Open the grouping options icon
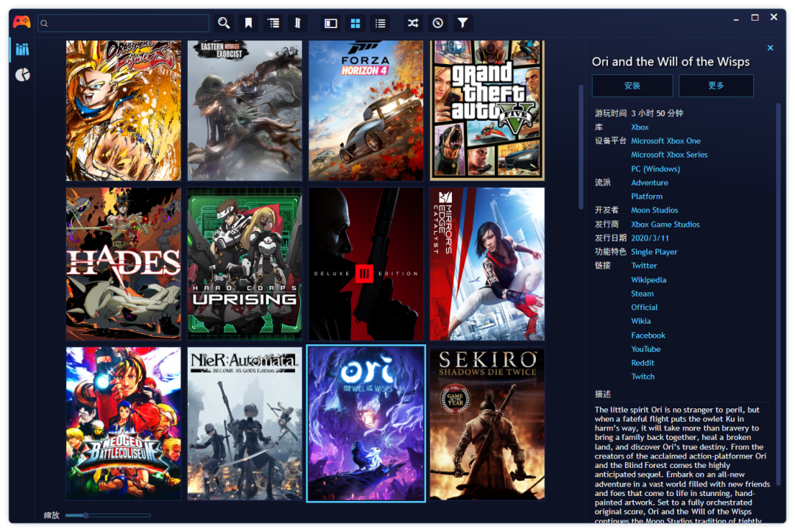795x532 pixels. point(274,23)
